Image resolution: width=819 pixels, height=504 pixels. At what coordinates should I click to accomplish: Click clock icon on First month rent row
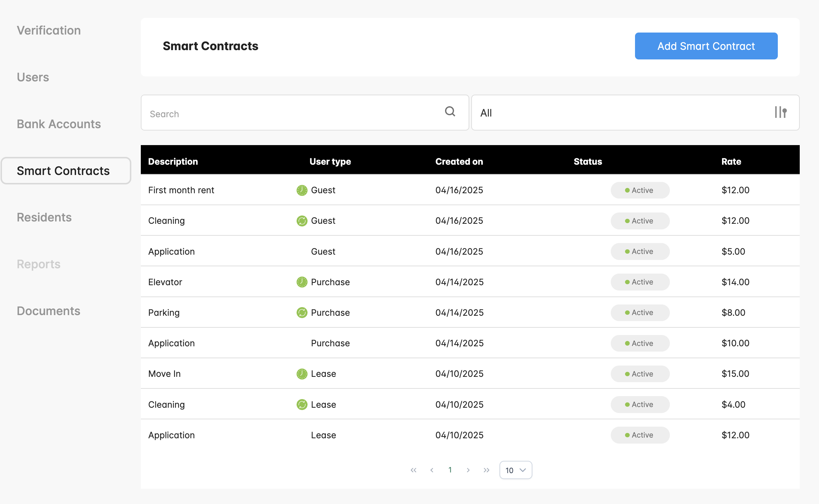(x=302, y=190)
